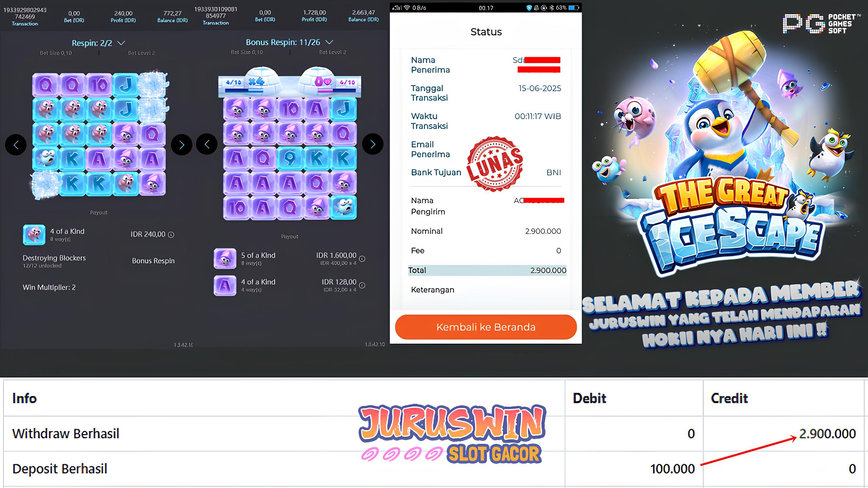
Task: Open info icon next to IDR 128,00
Action: click(362, 285)
